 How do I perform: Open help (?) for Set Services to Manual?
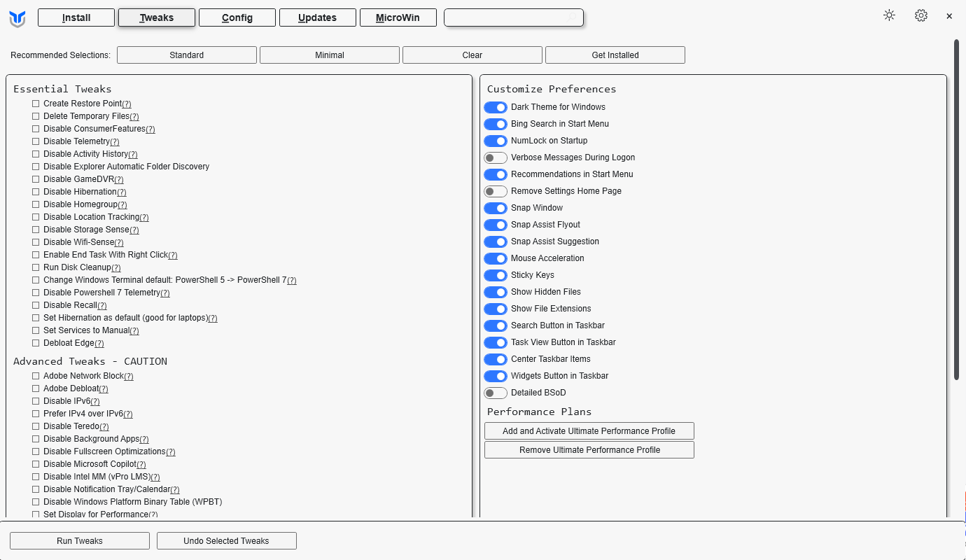pyautogui.click(x=134, y=330)
